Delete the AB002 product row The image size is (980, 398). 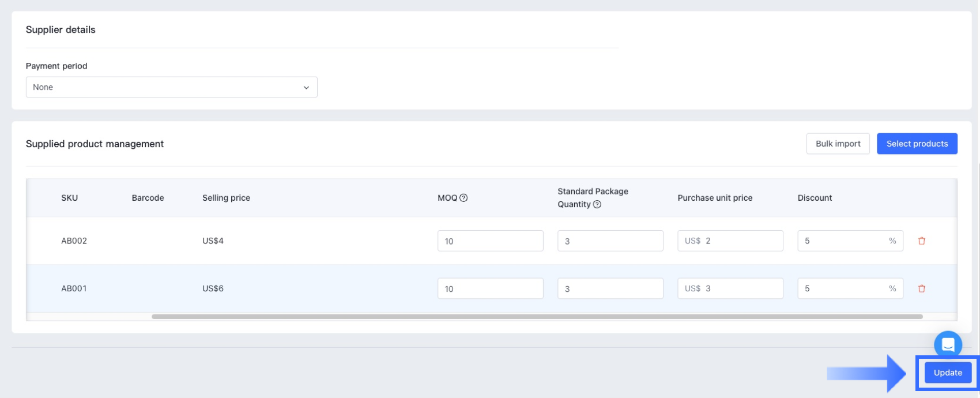click(x=921, y=241)
